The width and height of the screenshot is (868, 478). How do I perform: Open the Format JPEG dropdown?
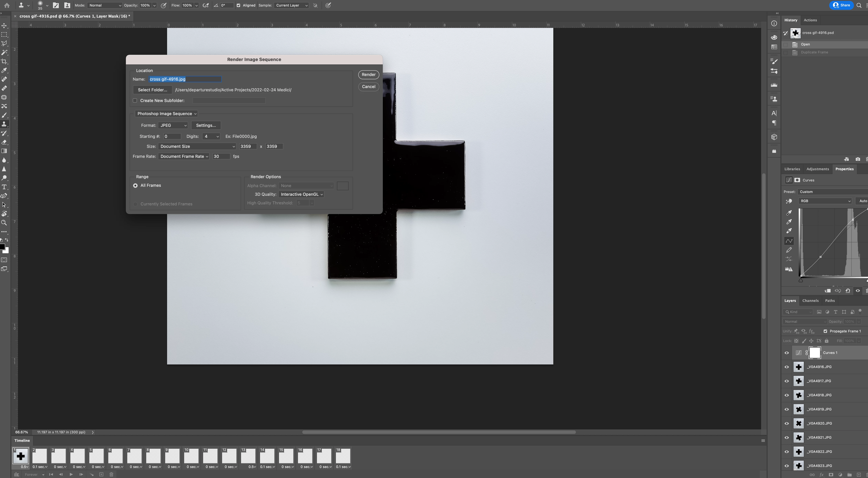click(x=173, y=126)
